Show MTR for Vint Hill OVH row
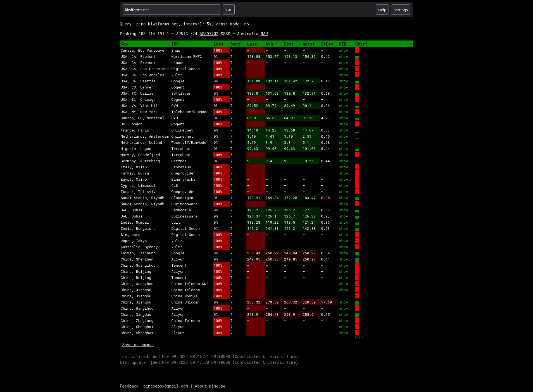Screen dimensions: 533x392 [x=343, y=106]
